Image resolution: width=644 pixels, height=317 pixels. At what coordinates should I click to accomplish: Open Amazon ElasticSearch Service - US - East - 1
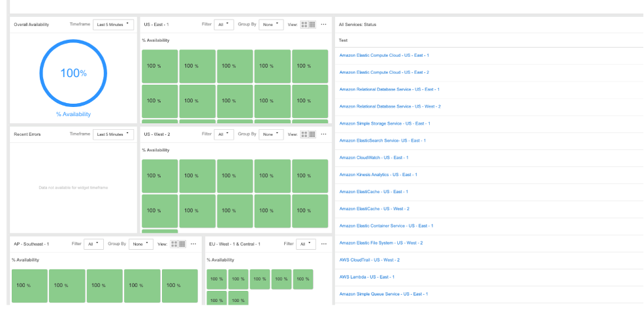[x=382, y=141]
